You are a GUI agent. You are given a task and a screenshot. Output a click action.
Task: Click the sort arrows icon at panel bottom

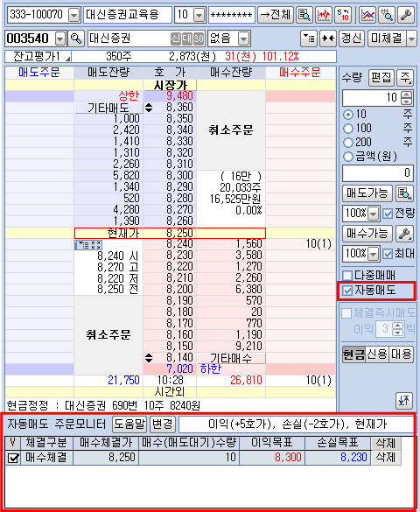[404, 401]
